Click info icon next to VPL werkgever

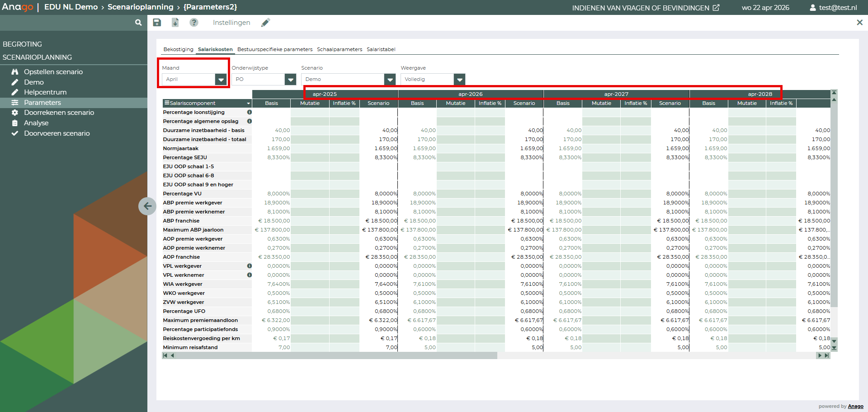[x=249, y=266]
